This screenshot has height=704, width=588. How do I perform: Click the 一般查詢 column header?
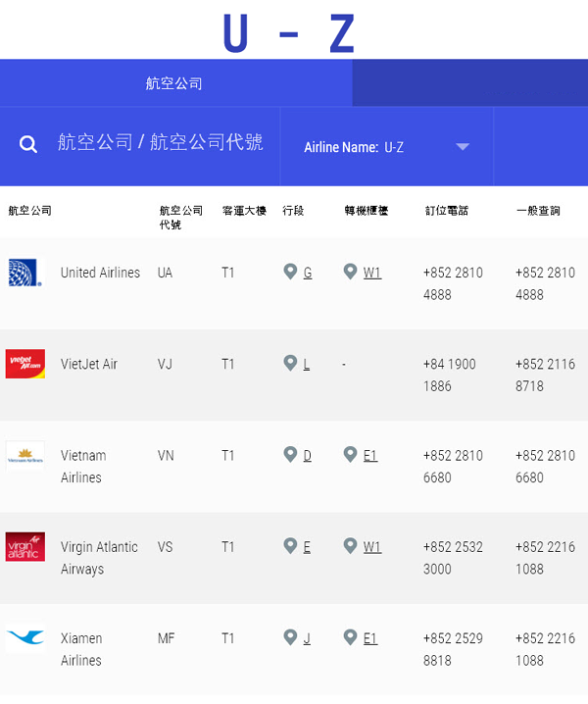(x=538, y=211)
